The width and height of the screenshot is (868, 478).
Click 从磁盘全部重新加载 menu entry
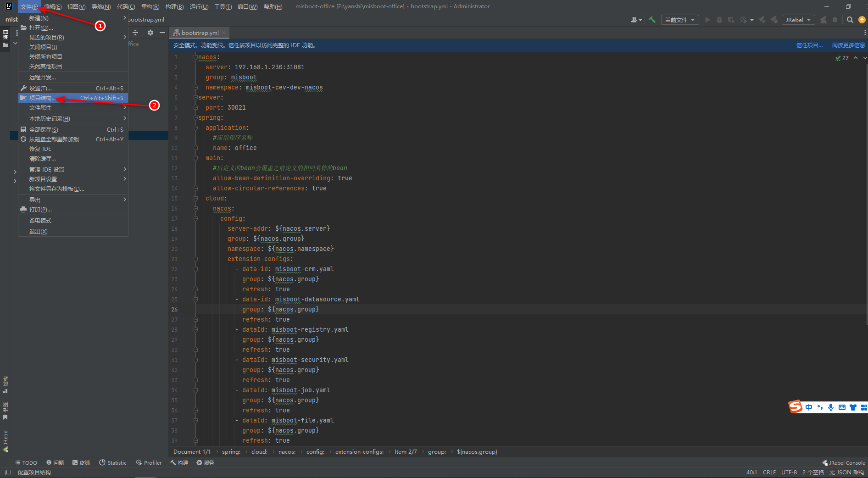click(73, 139)
